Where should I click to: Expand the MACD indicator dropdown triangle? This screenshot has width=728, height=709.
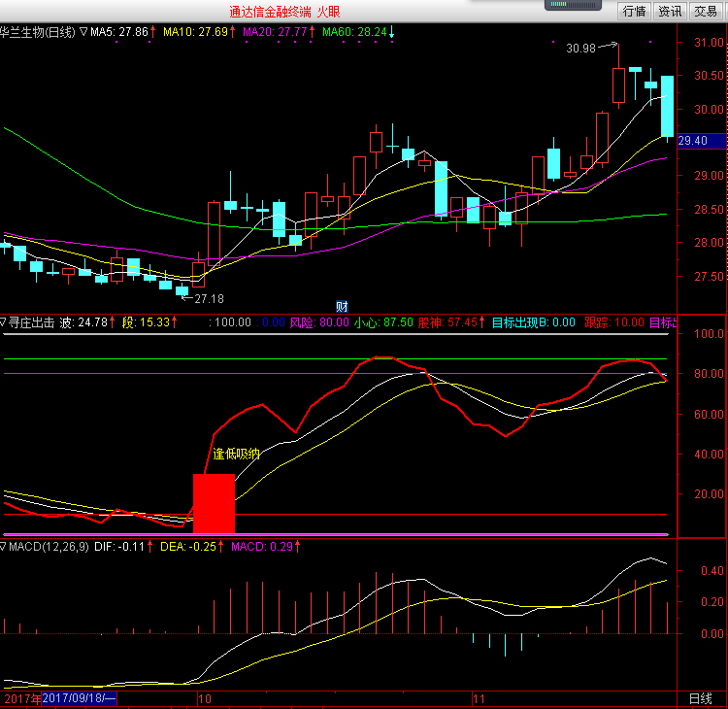(x=3, y=547)
